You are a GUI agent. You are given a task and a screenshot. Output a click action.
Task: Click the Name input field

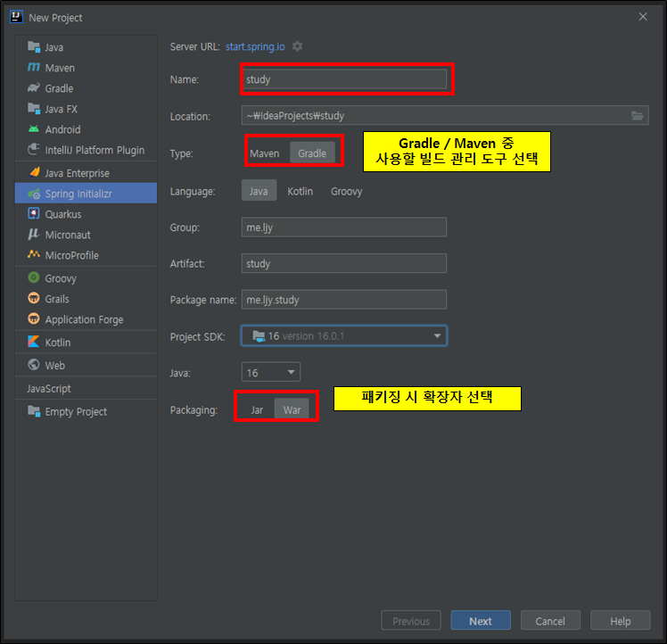point(343,79)
